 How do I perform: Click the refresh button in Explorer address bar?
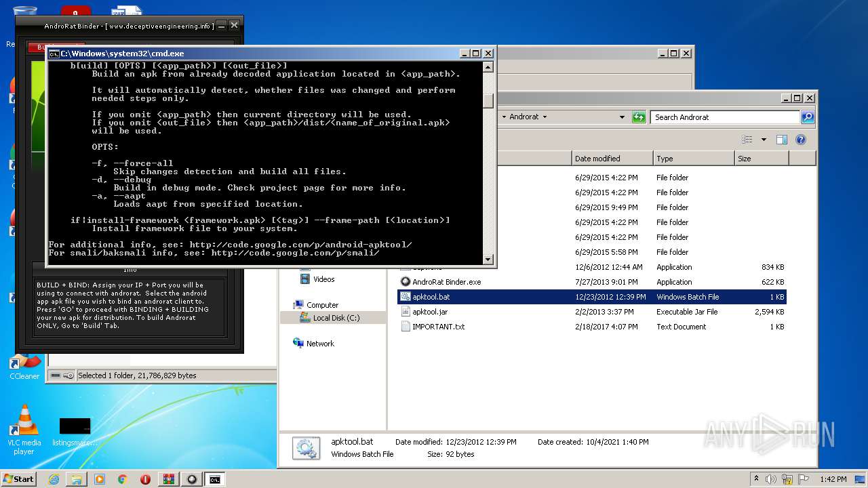[x=638, y=117]
